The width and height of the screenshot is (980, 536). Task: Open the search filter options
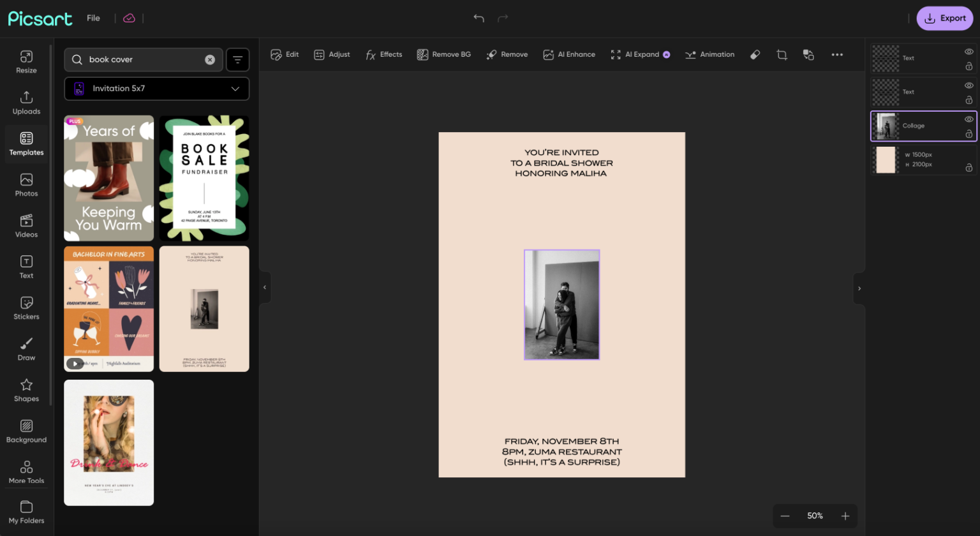click(x=237, y=60)
